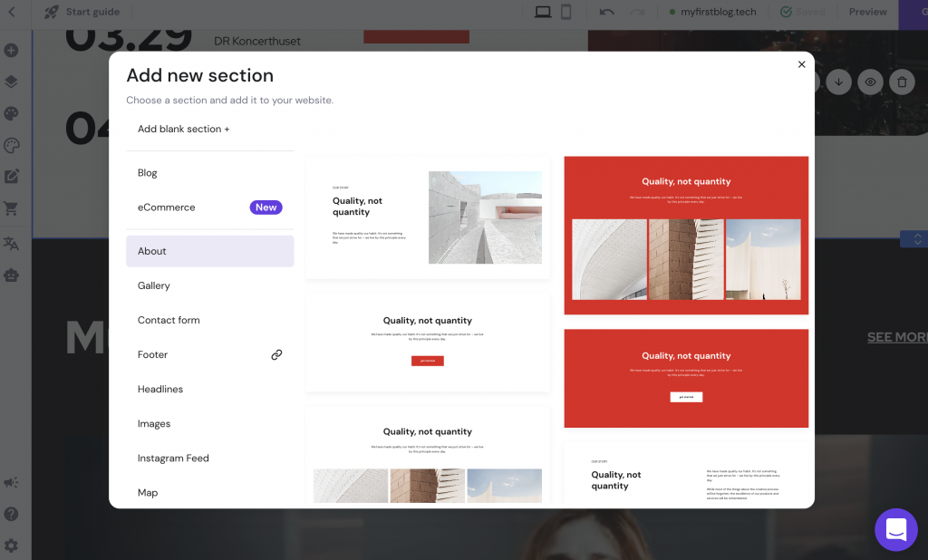The height and width of the screenshot is (560, 928).
Task: Click Add blank section +
Action: click(183, 129)
